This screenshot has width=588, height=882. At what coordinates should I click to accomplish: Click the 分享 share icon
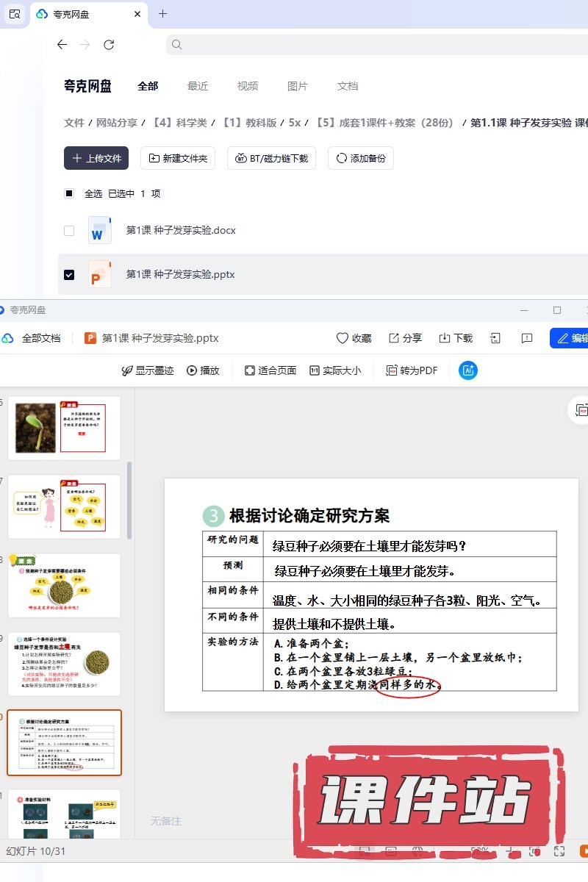click(394, 338)
